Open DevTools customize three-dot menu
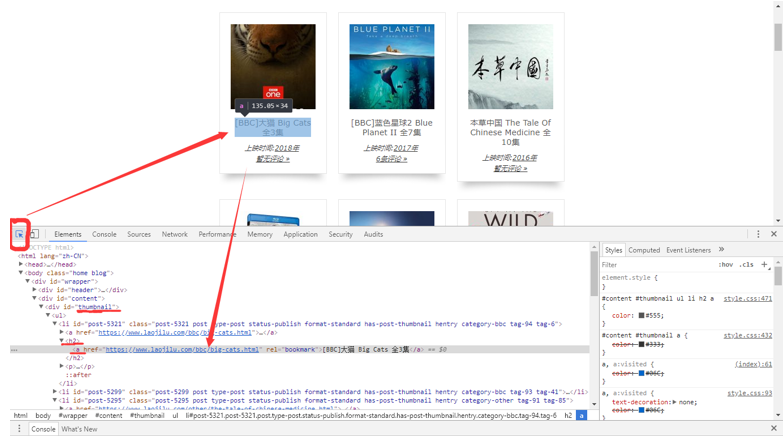Screen dimensions: 784x436 click(758, 234)
